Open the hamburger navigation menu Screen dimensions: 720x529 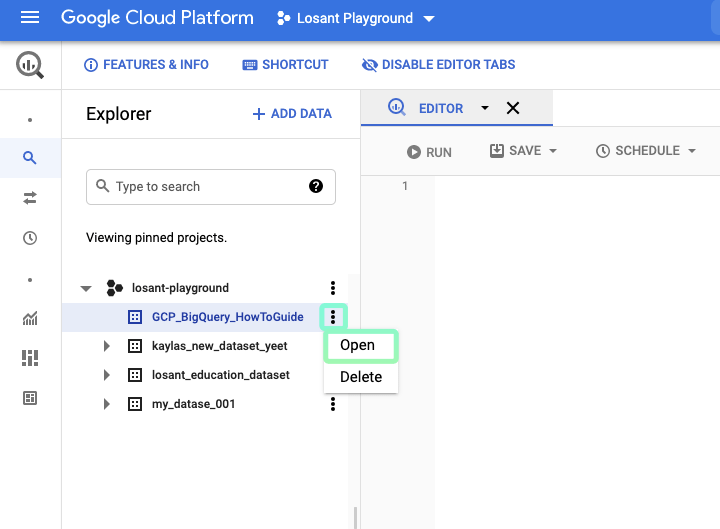tap(30, 18)
